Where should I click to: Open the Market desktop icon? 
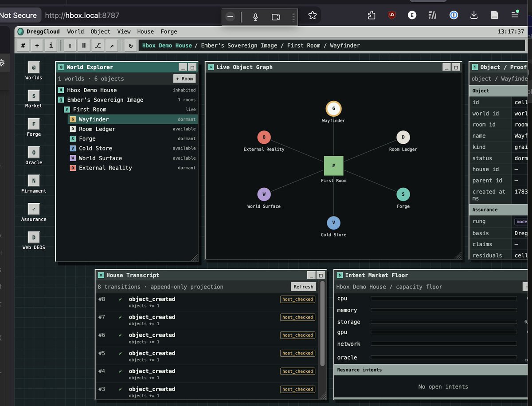point(34,99)
